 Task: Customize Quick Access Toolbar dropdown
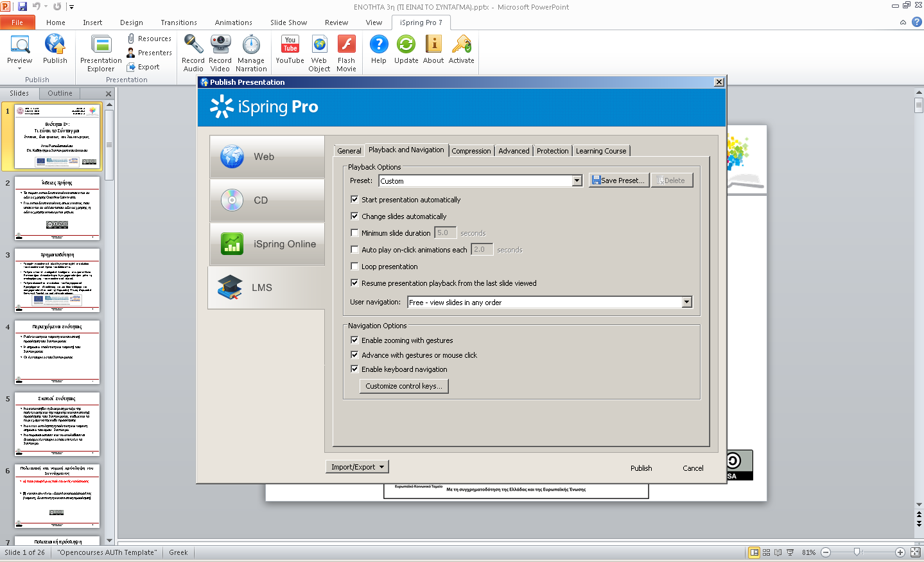pos(71,7)
